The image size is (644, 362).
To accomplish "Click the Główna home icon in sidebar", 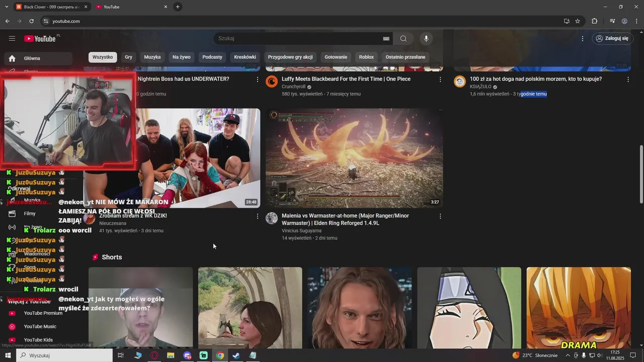I will [x=12, y=58].
